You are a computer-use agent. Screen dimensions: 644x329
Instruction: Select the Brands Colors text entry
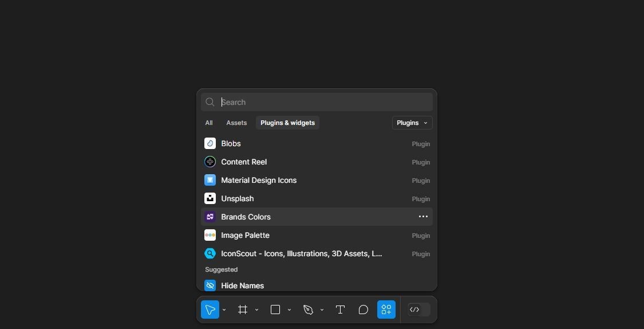[246, 217]
